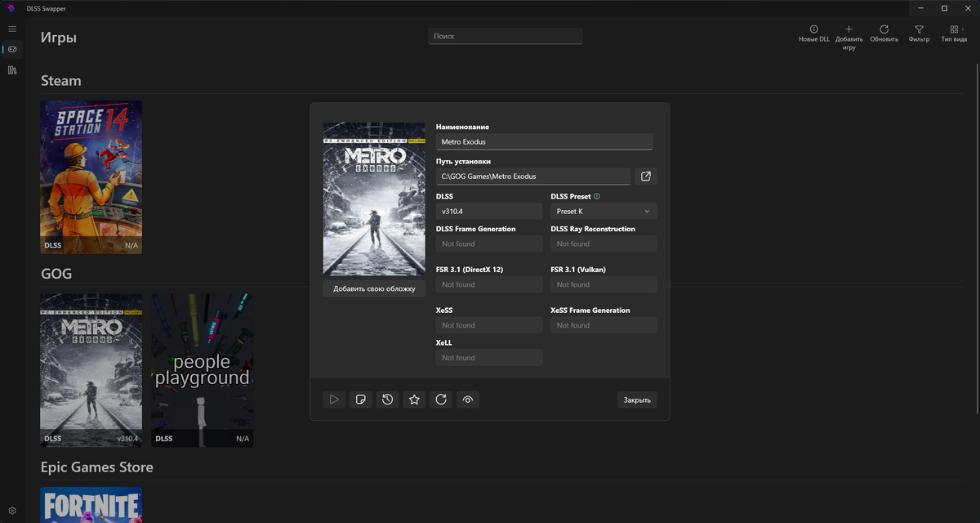
Task: Click the sticky note icon in dialog
Action: [360, 400]
